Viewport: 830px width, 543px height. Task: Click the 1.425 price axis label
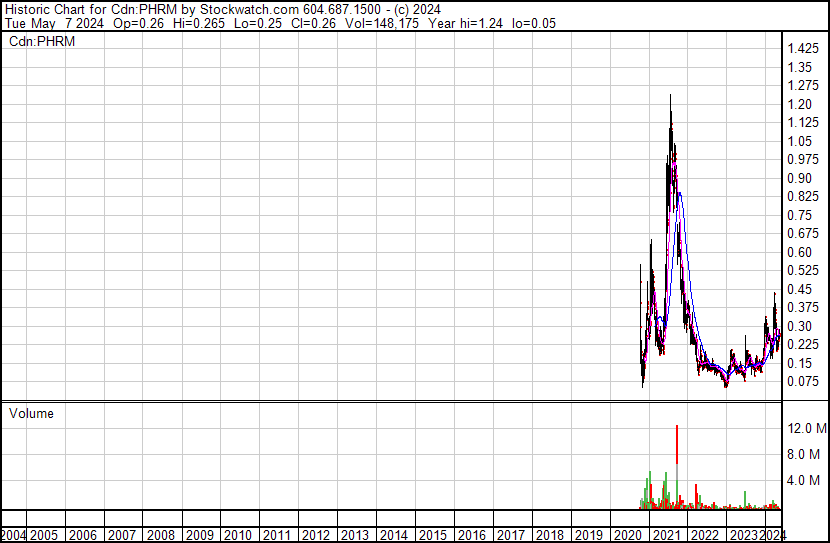click(803, 49)
